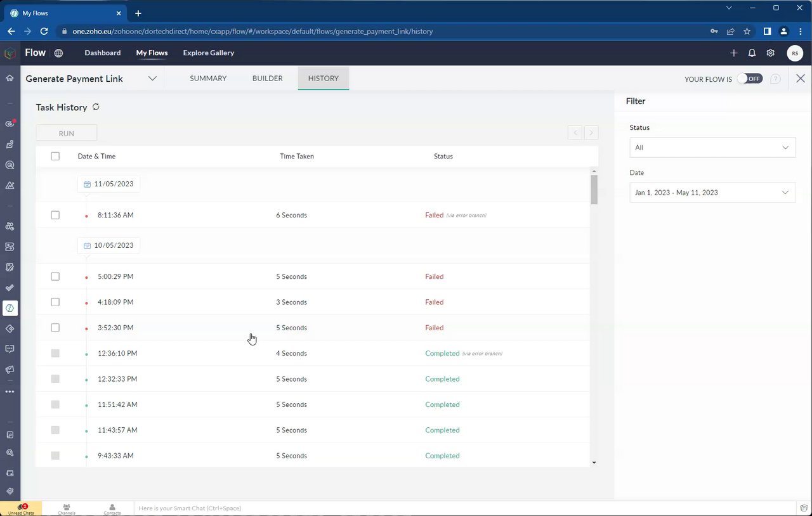Go to next history page arrow

click(591, 132)
